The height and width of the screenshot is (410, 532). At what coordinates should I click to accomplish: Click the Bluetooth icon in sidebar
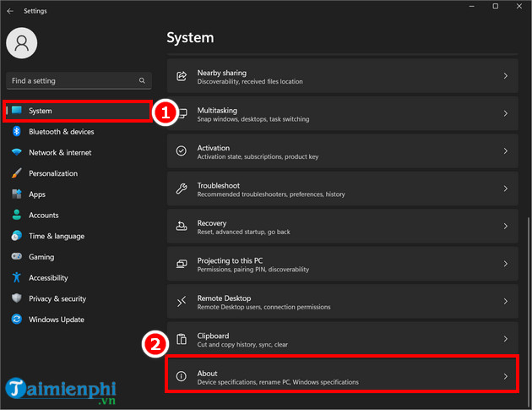[17, 131]
